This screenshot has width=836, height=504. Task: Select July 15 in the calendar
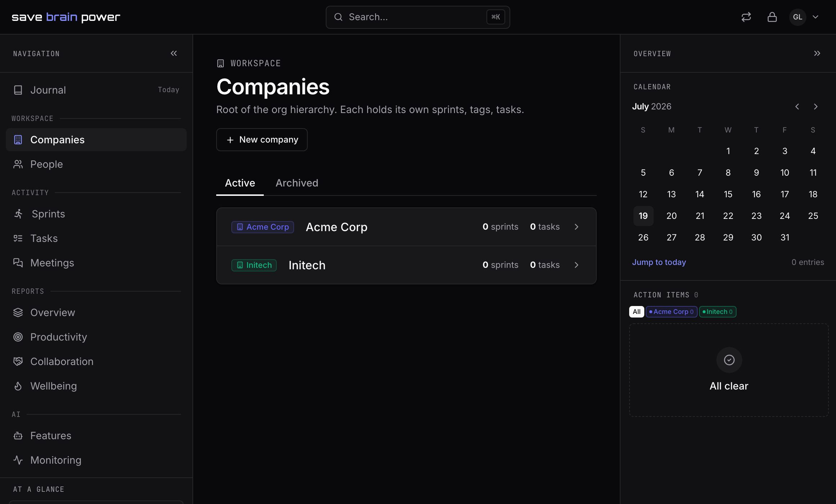[728, 194]
